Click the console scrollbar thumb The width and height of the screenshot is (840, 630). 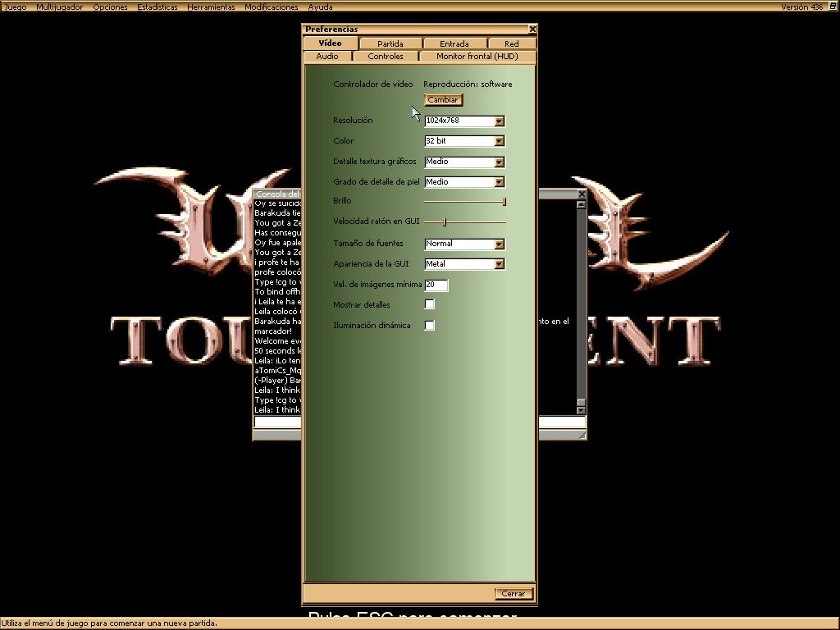(582, 402)
